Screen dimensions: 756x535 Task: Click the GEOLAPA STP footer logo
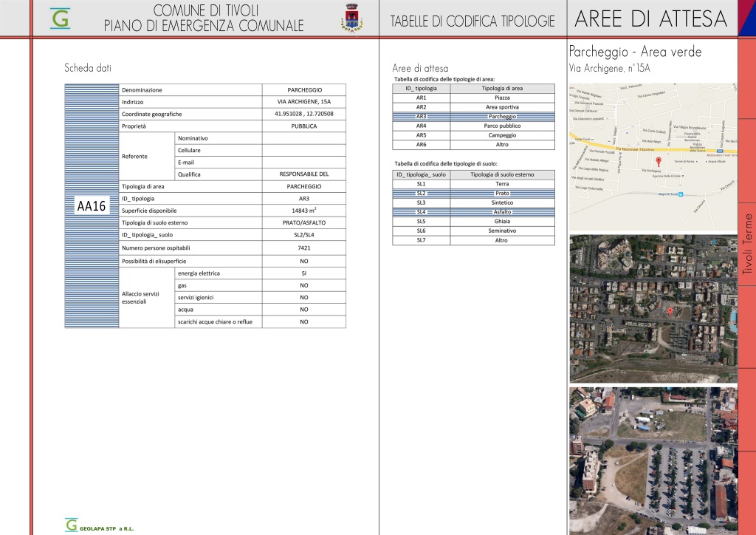pos(100,525)
